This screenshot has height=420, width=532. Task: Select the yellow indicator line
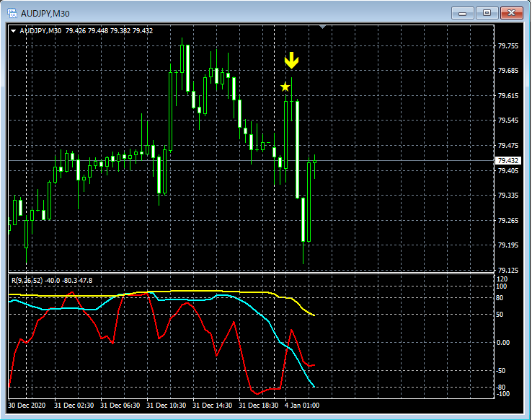[216, 291]
